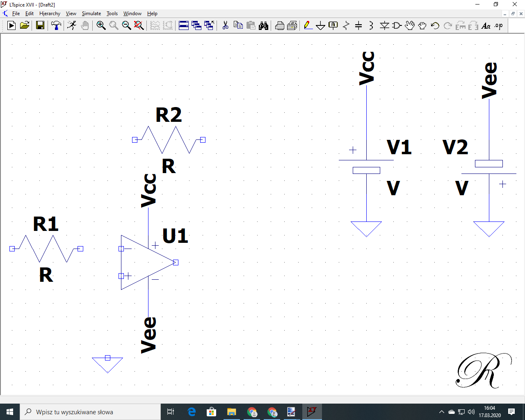The height and width of the screenshot is (420, 525).
Task: Select the R2 resistor label
Action: coord(169,115)
